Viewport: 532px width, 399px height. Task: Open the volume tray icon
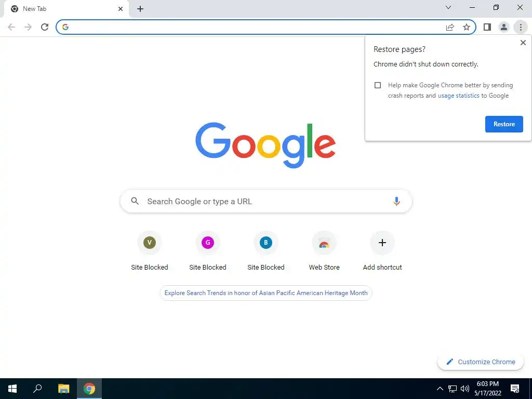click(x=465, y=389)
